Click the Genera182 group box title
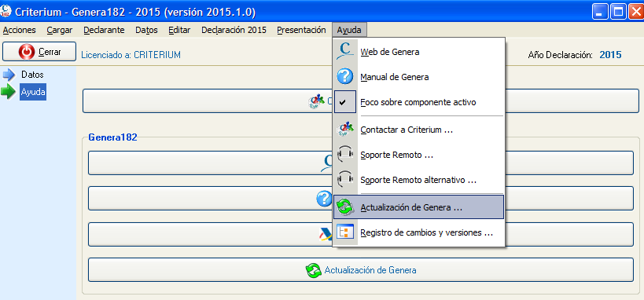 pos(112,137)
